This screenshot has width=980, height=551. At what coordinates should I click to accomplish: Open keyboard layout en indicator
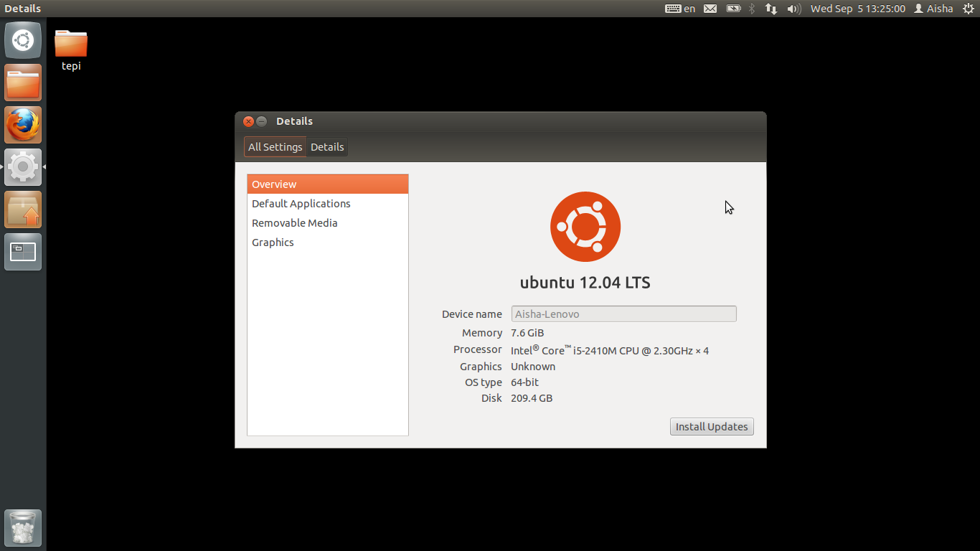(x=680, y=9)
